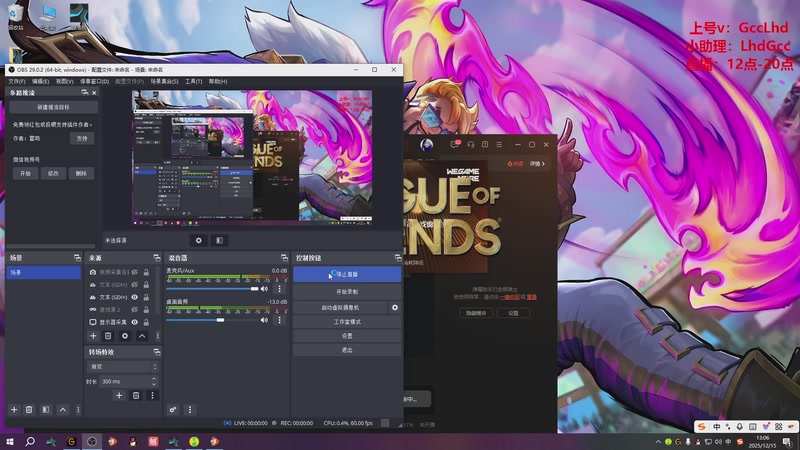Create new streaming target button
The height and width of the screenshot is (450, 800).
53,107
